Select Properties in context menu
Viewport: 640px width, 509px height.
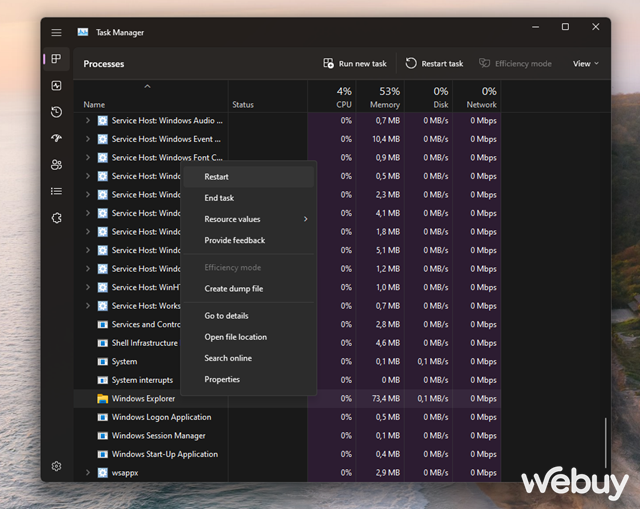pyautogui.click(x=249, y=379)
